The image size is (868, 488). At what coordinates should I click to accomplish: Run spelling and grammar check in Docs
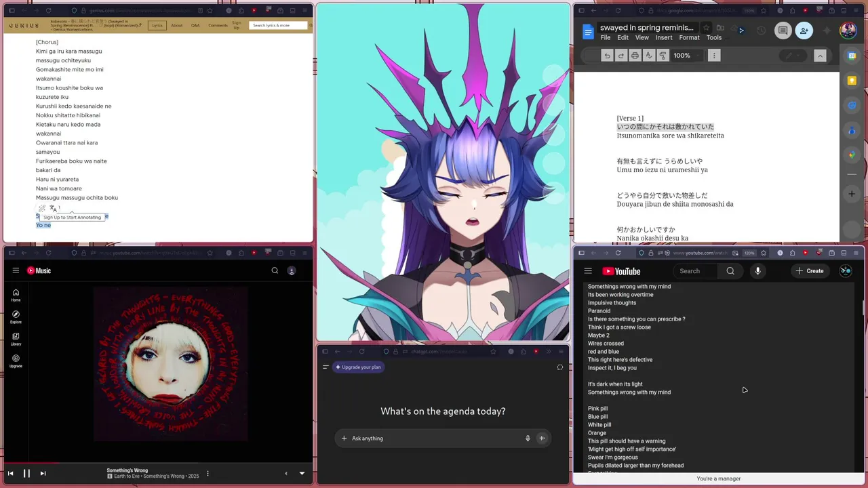click(649, 56)
